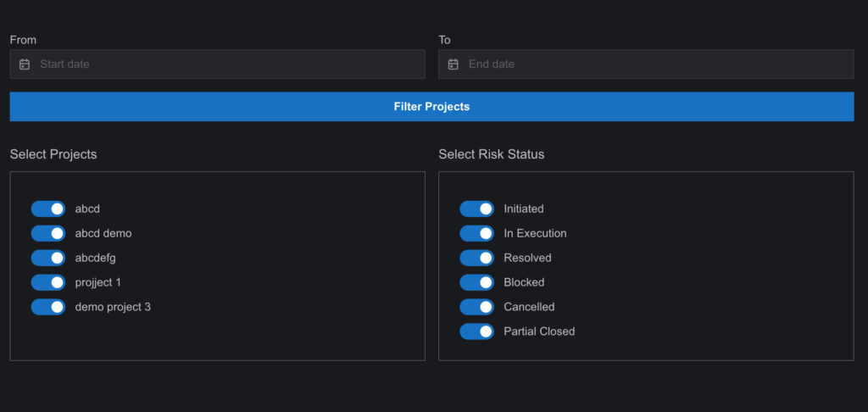Toggle the Cancelled status switch
868x412 pixels.
coord(476,306)
